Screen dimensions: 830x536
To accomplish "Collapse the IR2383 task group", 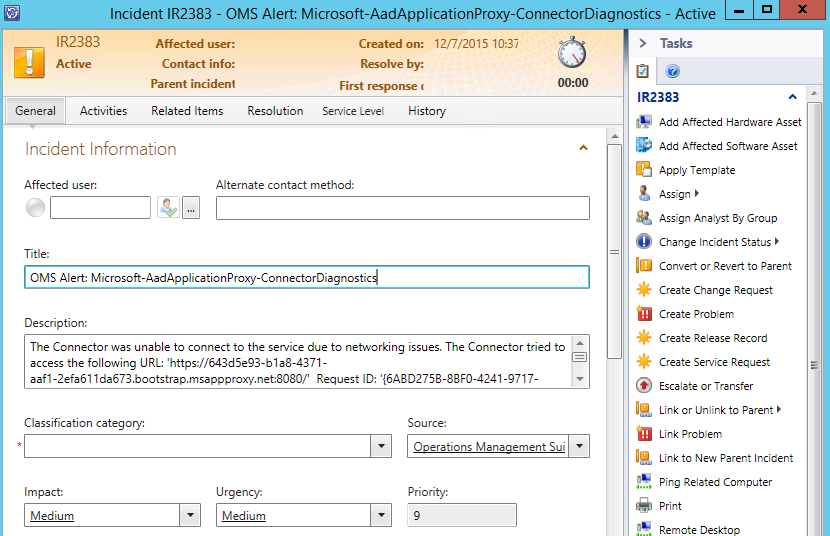I will pyautogui.click(x=792, y=97).
